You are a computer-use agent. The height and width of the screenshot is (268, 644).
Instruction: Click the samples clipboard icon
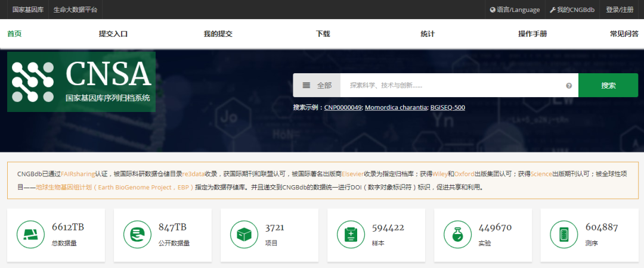tap(351, 235)
